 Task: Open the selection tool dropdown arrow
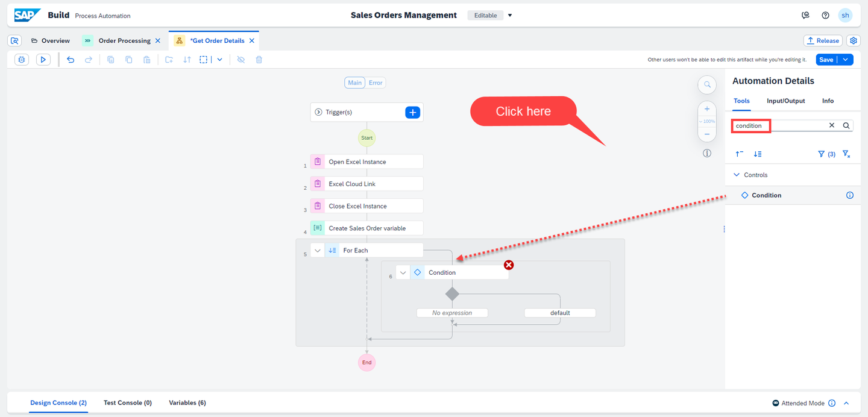[x=219, y=60]
